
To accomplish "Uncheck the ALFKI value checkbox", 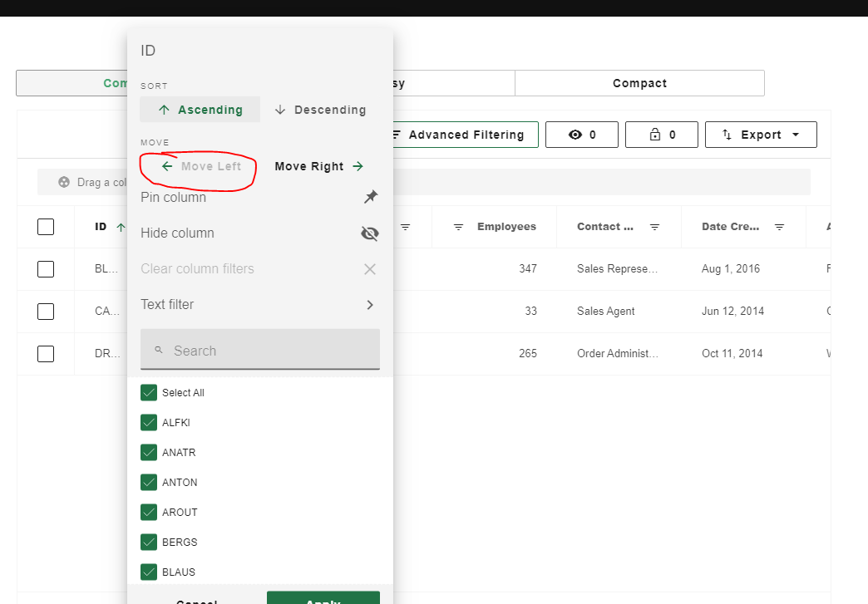I will pyautogui.click(x=149, y=422).
